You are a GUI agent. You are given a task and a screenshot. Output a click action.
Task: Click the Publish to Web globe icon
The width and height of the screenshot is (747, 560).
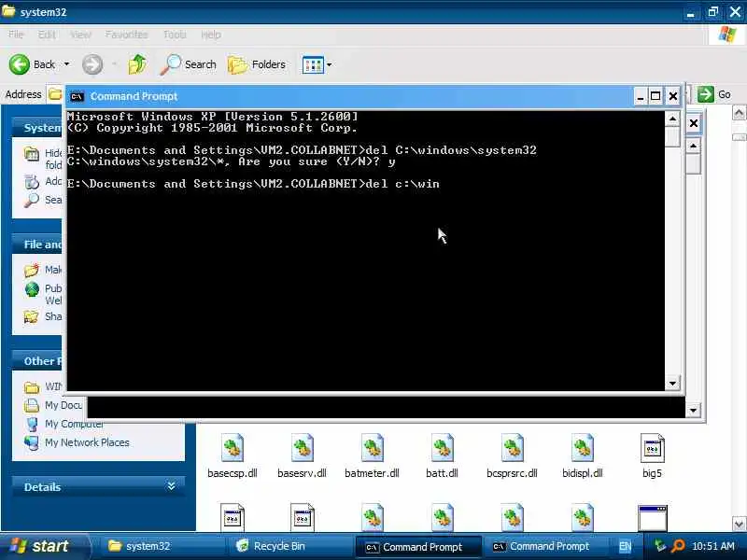point(32,289)
